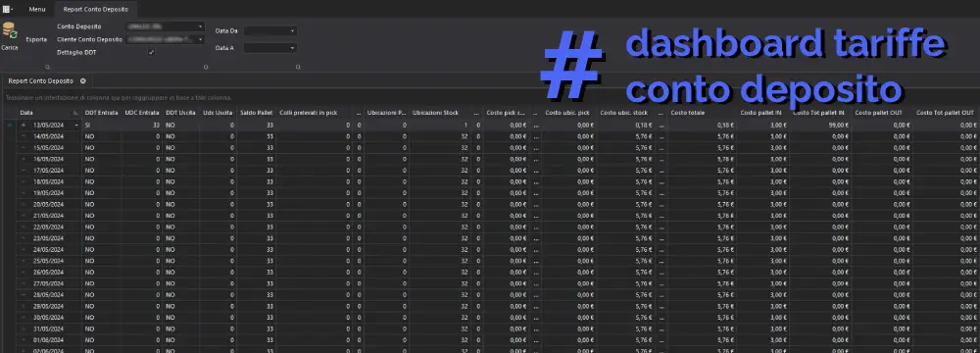Expand the 15/05/2024 row details
Screen dimensions: 980x353
tap(24, 148)
